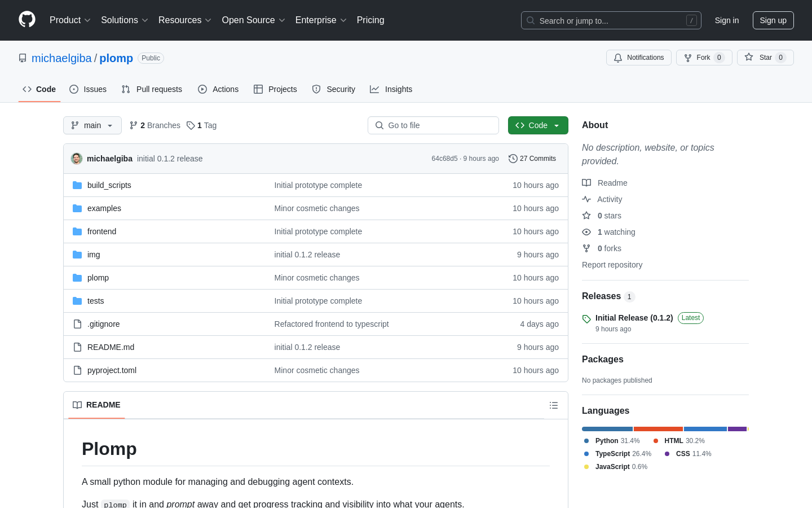Click the GitHub logo icon
Image resolution: width=812 pixels, height=508 pixels.
(27, 20)
